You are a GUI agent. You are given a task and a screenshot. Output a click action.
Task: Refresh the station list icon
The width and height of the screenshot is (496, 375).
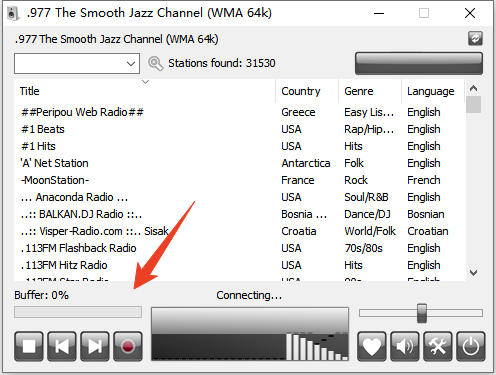[475, 38]
